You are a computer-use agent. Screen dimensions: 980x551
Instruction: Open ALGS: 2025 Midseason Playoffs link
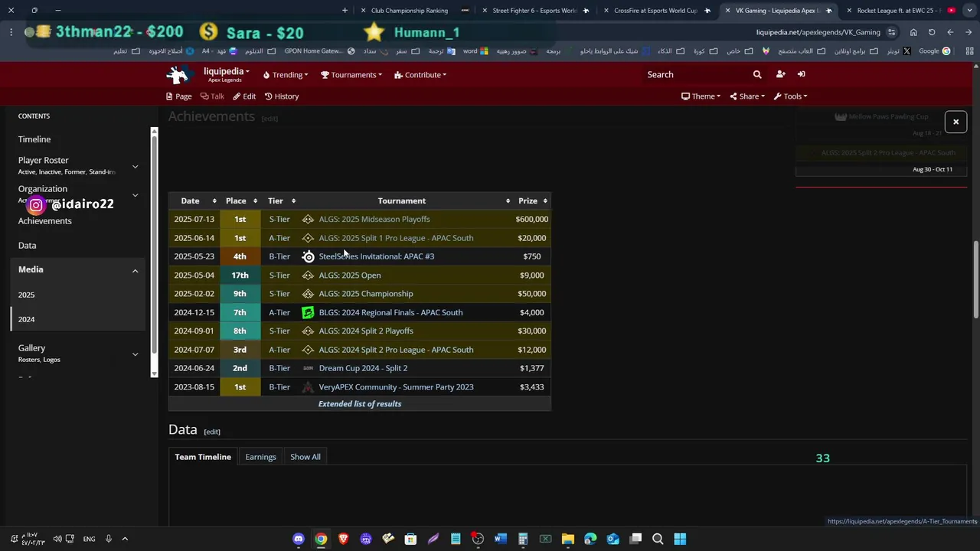click(374, 219)
